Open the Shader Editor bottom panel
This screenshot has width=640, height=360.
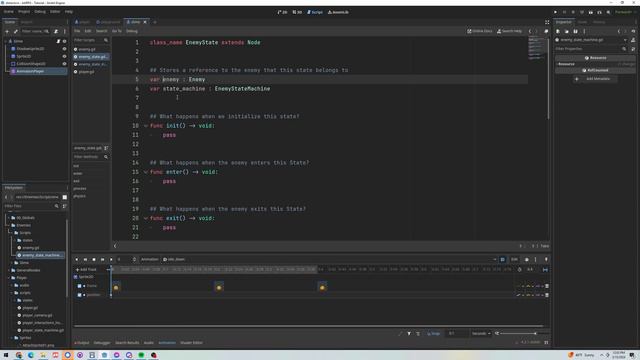[x=191, y=343]
